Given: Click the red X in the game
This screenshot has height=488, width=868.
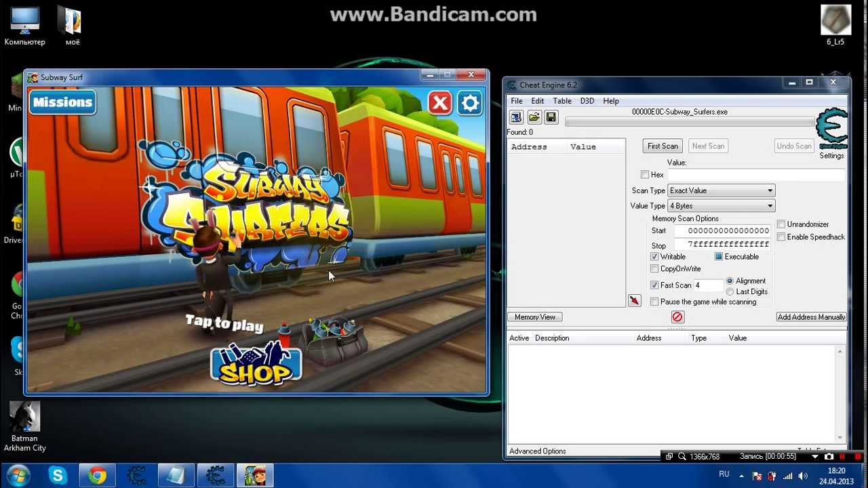Looking at the screenshot, I should 440,103.
